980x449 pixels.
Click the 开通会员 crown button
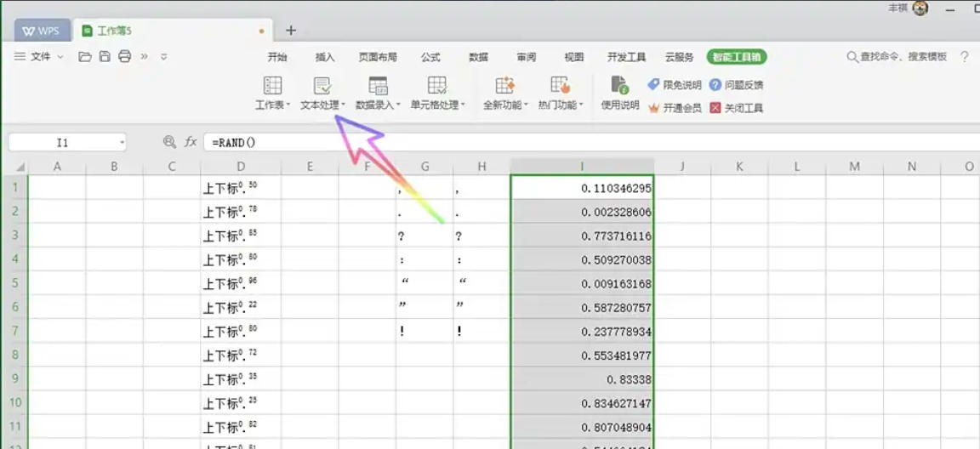point(675,107)
